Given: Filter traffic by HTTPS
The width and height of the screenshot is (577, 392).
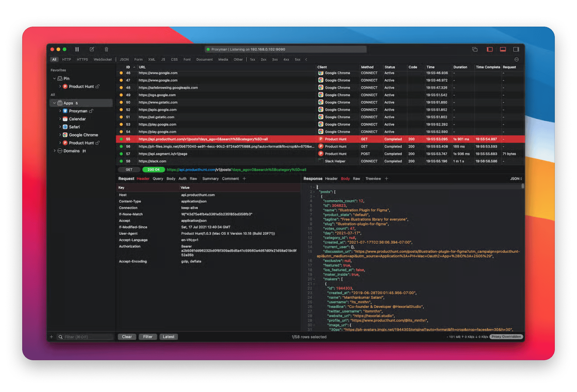Looking at the screenshot, I should tap(82, 60).
